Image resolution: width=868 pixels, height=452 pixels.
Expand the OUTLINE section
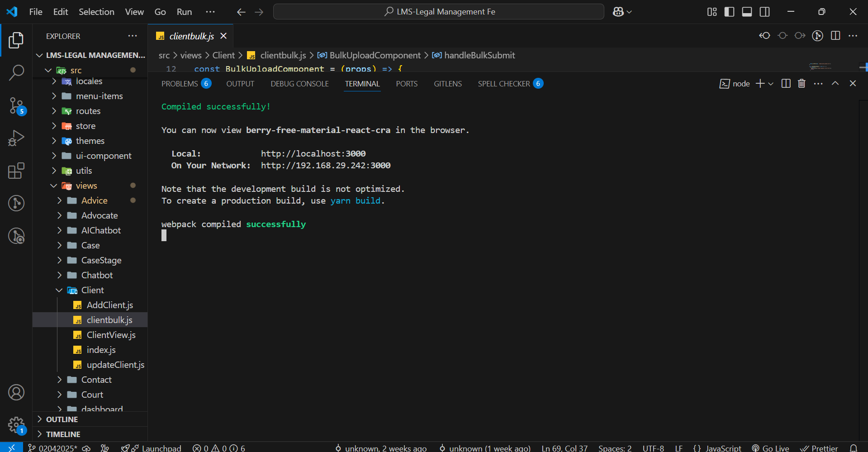click(62, 419)
